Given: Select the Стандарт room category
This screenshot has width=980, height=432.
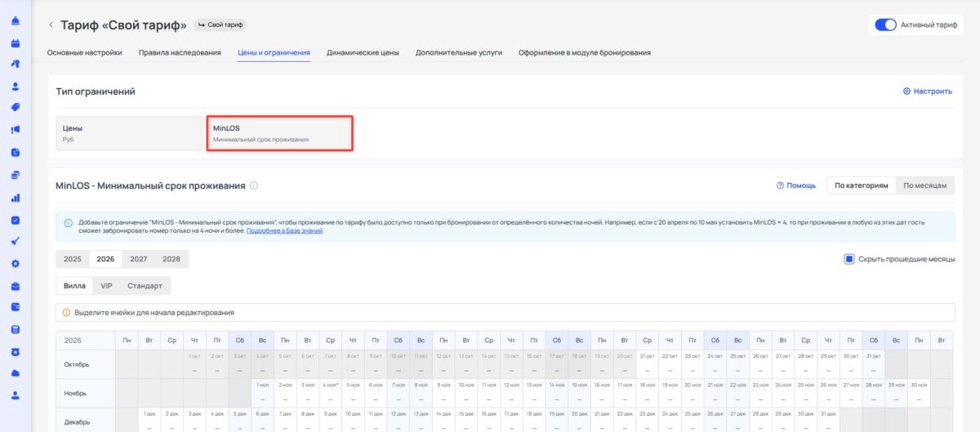Looking at the screenshot, I should (x=145, y=286).
